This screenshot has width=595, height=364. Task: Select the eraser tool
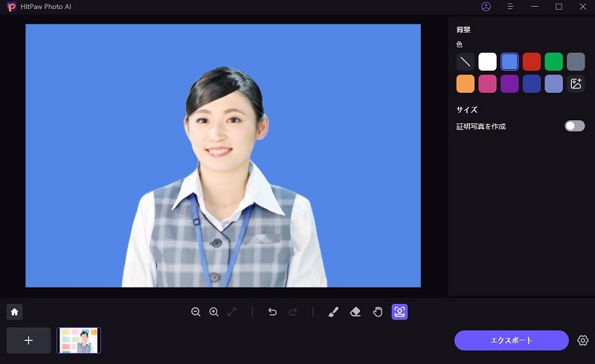(x=356, y=312)
